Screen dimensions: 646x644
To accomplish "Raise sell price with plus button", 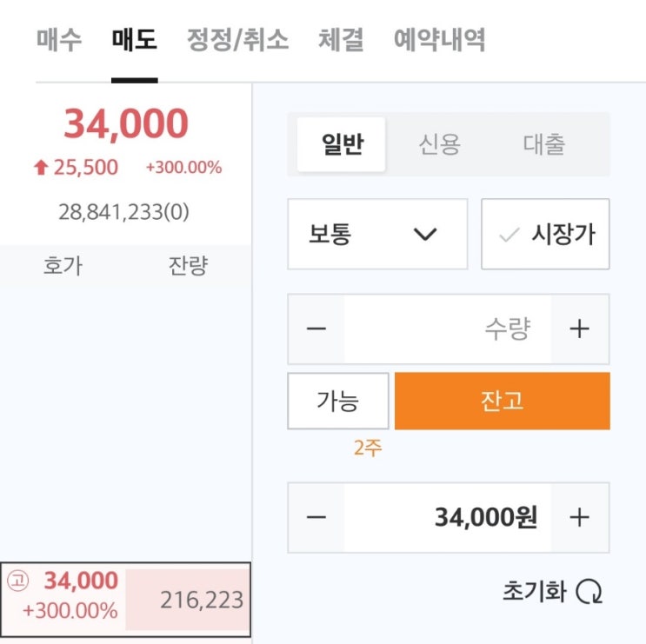I will [x=579, y=517].
